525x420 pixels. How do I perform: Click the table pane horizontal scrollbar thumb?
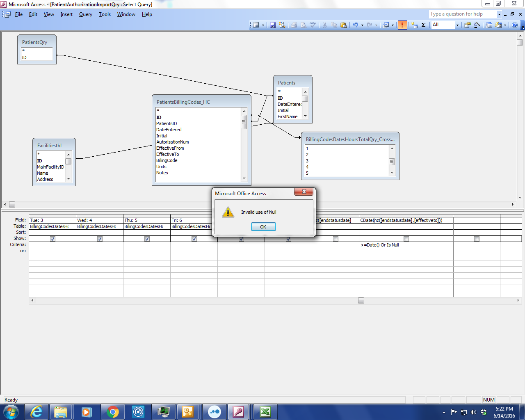click(12, 204)
